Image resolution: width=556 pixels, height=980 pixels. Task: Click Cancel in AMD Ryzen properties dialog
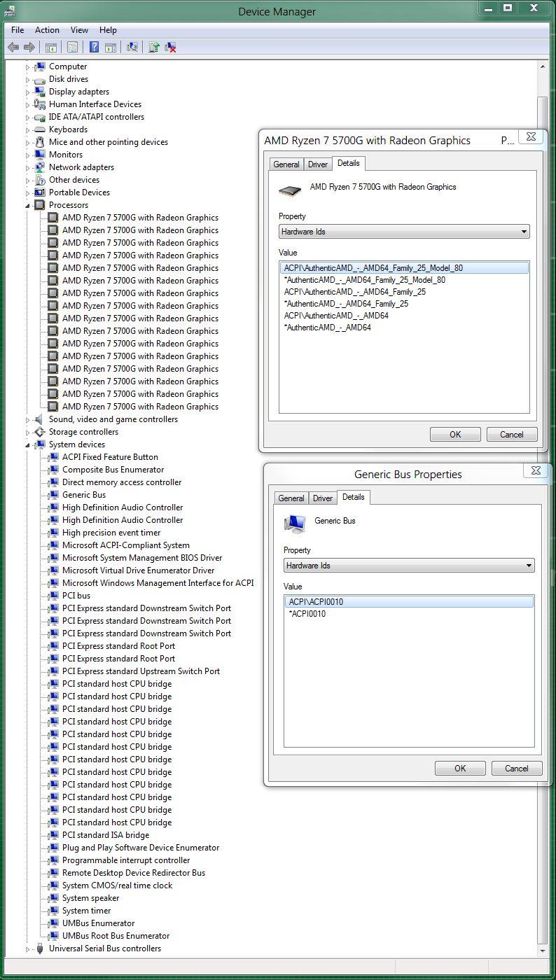pos(512,434)
